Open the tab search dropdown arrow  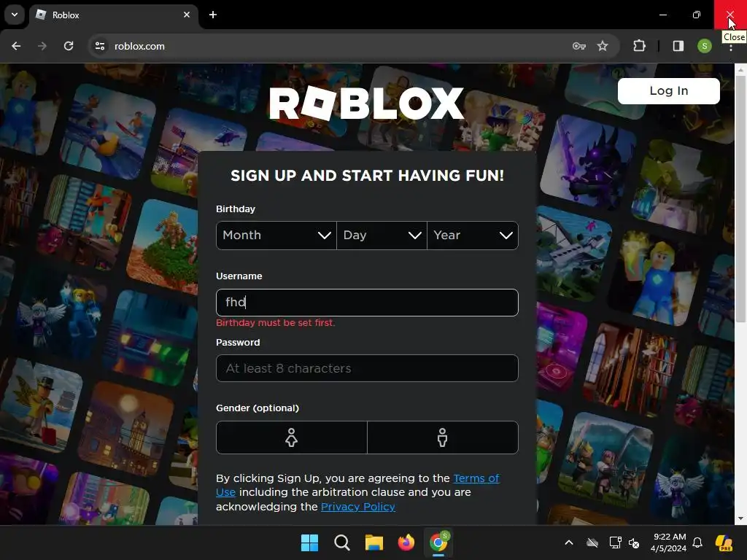pos(15,15)
